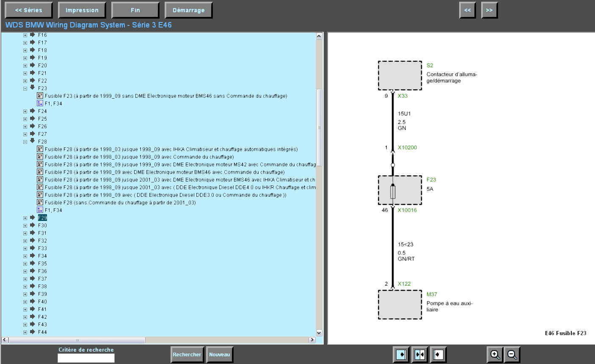The width and height of the screenshot is (595, 364).
Task: Go back with the << Séries button
Action: pos(29,10)
